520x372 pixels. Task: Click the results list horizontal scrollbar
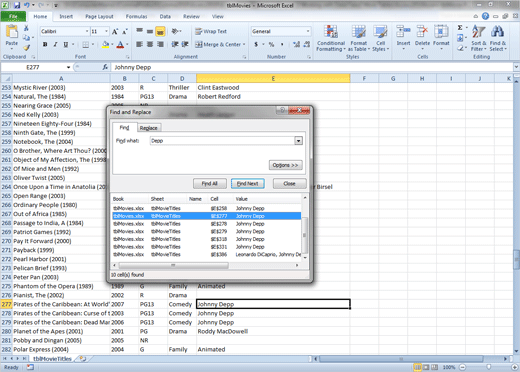tap(173, 265)
